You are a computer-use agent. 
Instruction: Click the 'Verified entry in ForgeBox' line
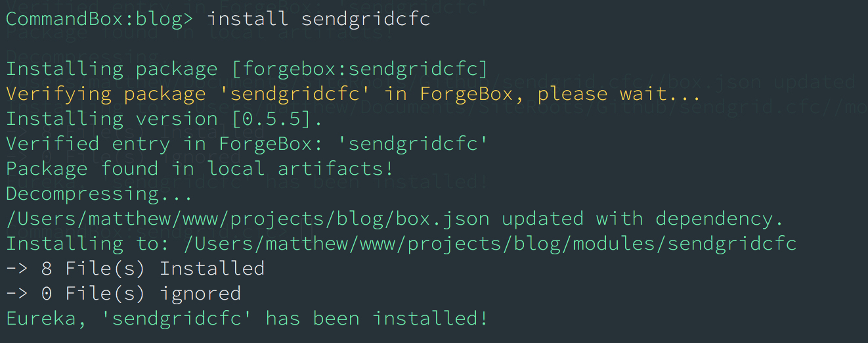pos(248,144)
